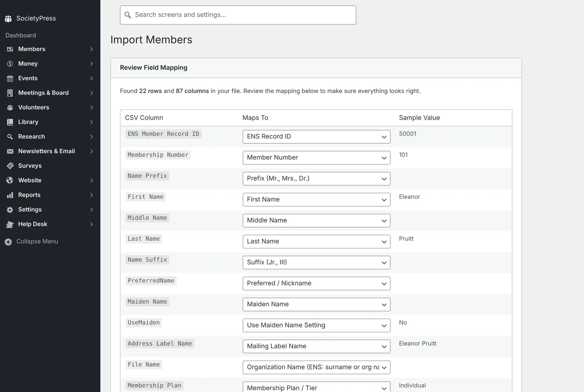Click the sample value Eleanor Pruitt
Viewport: 584px width, 392px height.
(418, 344)
